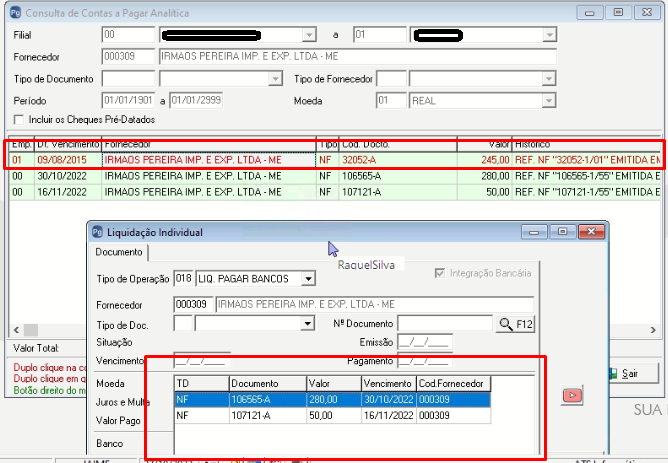Viewport: 668px width, 463px height.
Task: Click the Filial code field 00
Action: (128, 35)
